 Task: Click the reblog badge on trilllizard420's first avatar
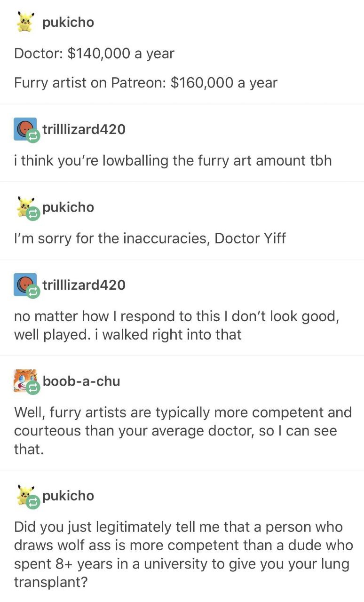[34, 136]
